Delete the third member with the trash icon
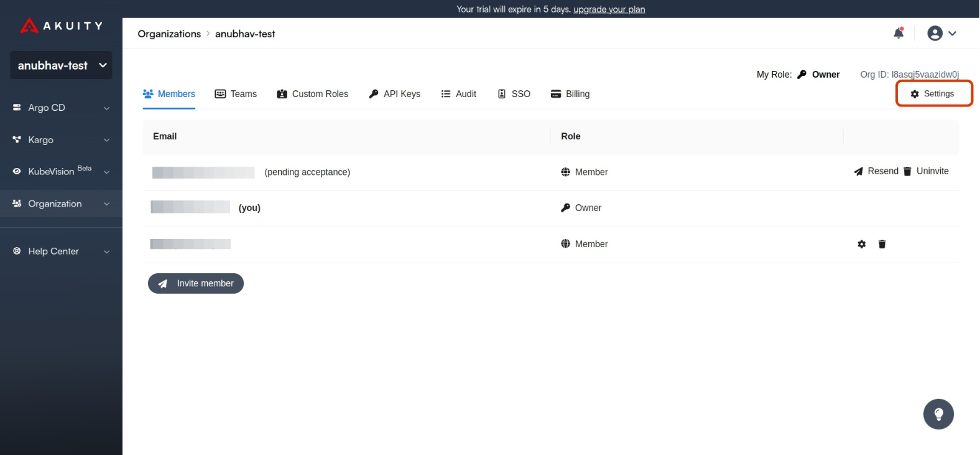The width and height of the screenshot is (980, 455). coord(882,244)
